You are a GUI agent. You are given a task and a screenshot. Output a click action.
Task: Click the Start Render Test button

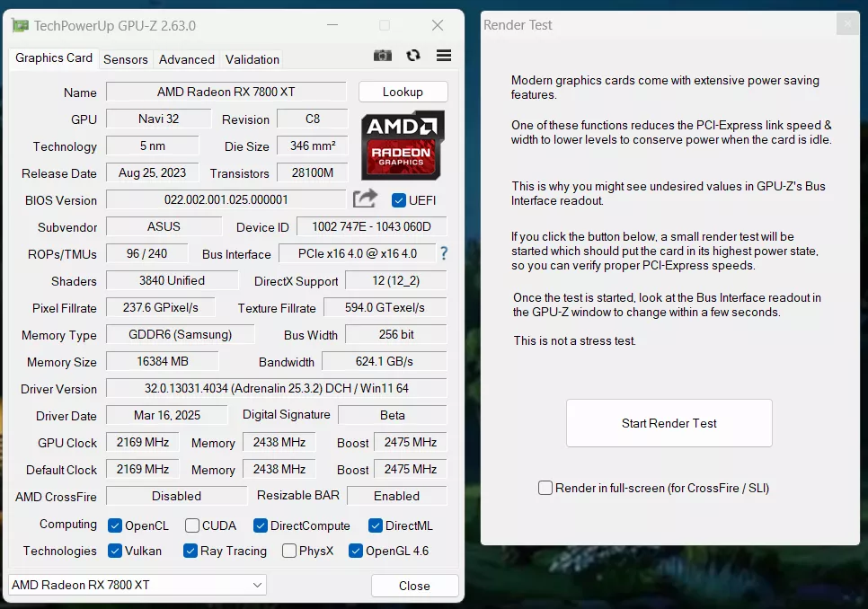[669, 423]
